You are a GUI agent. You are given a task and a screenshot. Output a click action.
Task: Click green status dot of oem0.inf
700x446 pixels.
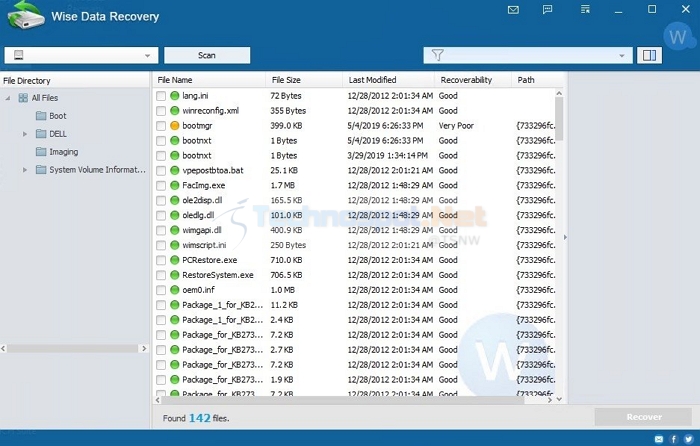coord(175,290)
